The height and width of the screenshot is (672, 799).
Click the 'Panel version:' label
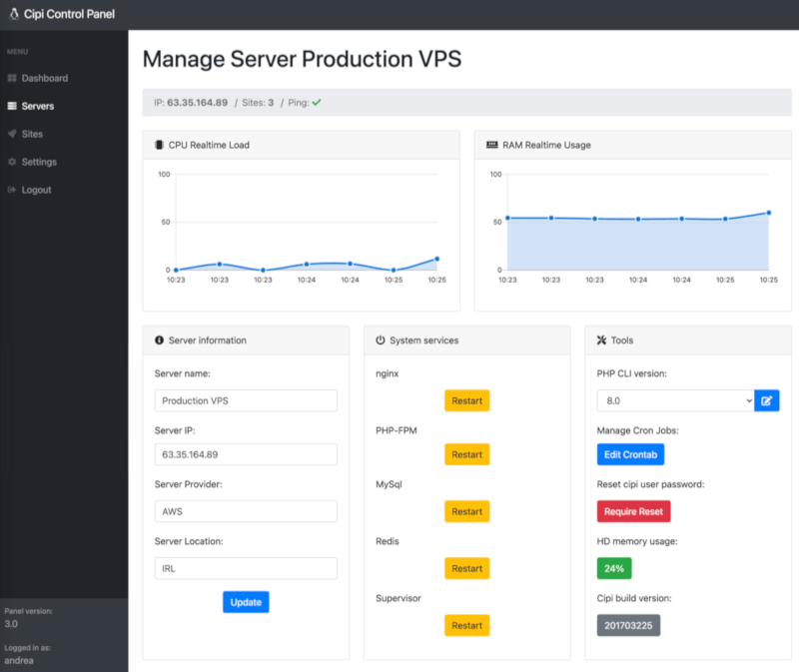29,611
